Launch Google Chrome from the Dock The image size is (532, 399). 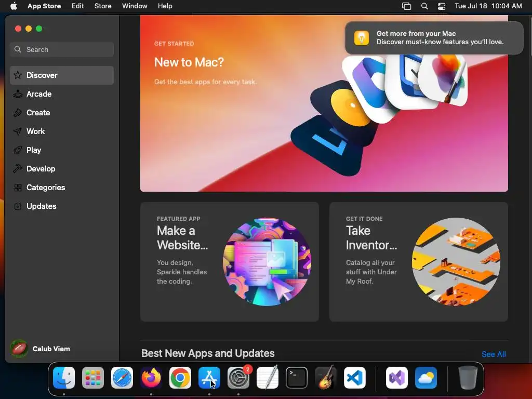tap(180, 378)
